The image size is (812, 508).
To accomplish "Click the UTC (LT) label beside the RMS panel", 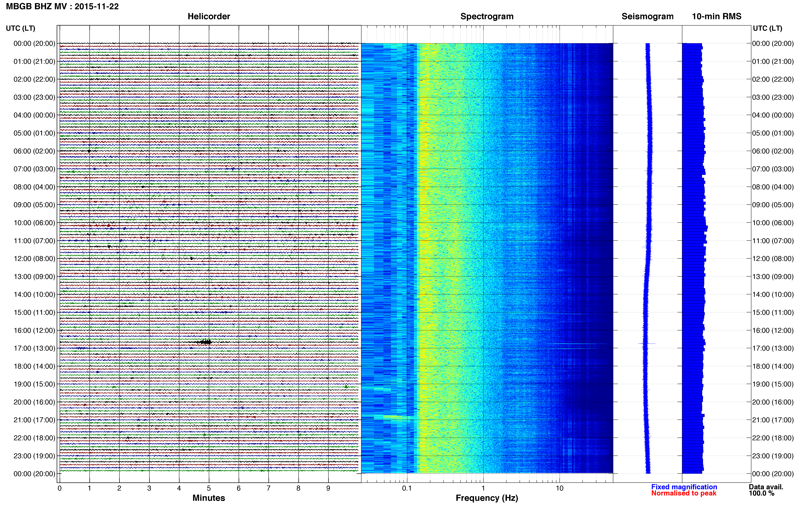I will 767,28.
